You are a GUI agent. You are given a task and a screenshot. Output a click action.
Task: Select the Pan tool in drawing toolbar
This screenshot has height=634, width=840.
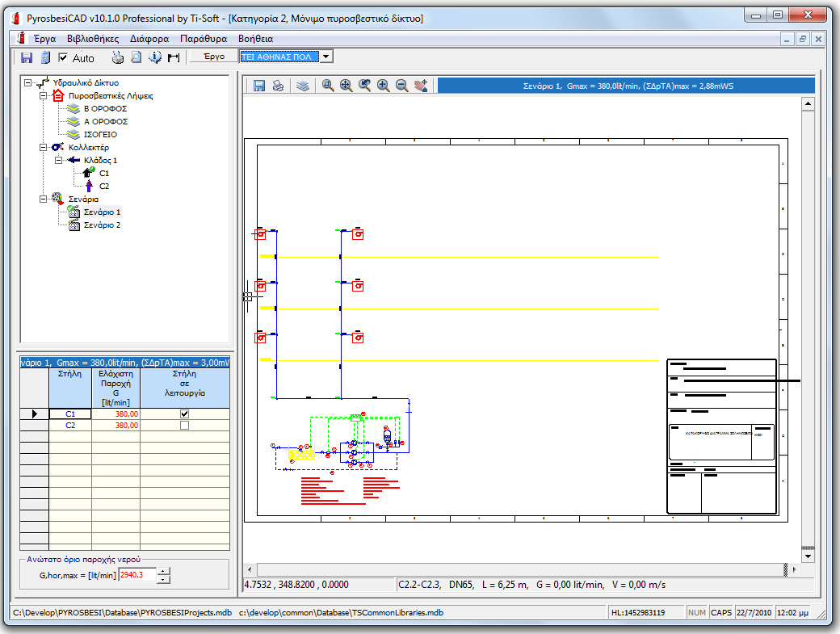pyautogui.click(x=420, y=86)
